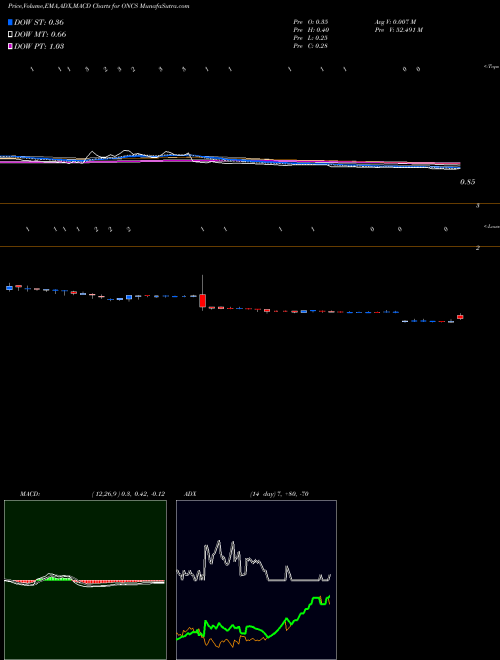Click the DOW PT: 1.03 label
500x660 pixels.
coord(39,46)
